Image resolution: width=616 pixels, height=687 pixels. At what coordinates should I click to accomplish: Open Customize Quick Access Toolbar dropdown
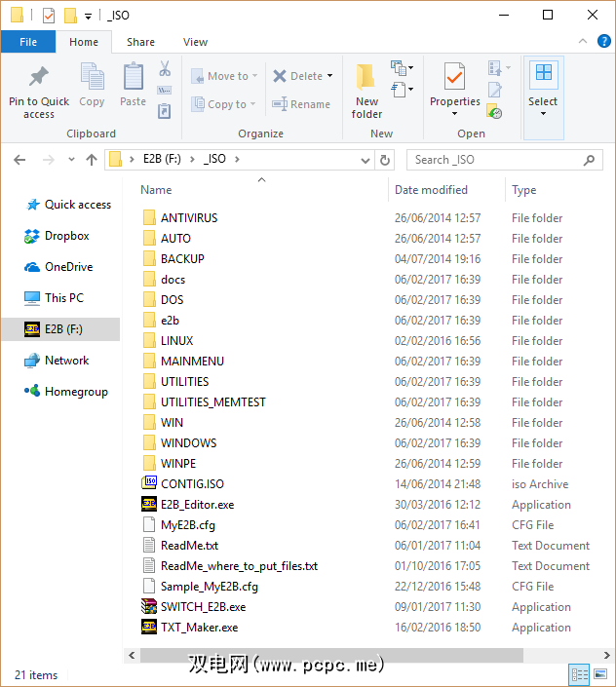coord(88,17)
